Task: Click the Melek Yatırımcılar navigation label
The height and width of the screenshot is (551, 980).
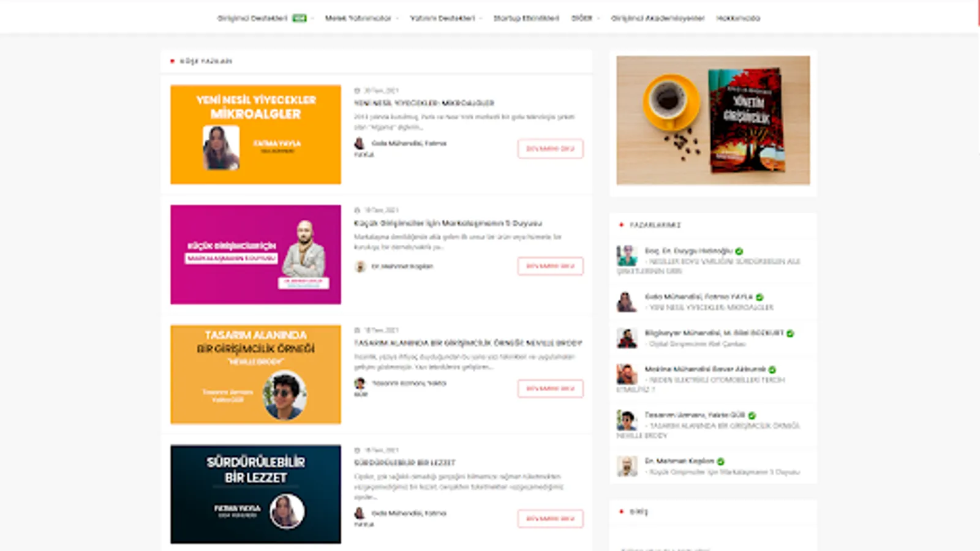Action: pos(358,18)
